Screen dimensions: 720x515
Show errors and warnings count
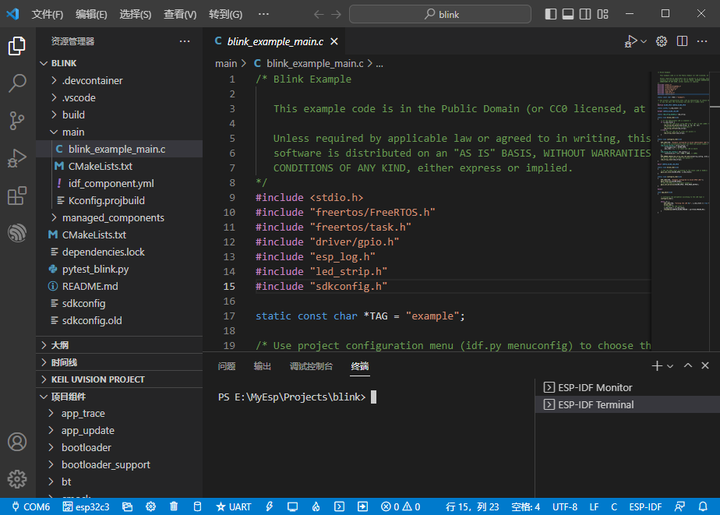tap(400, 507)
